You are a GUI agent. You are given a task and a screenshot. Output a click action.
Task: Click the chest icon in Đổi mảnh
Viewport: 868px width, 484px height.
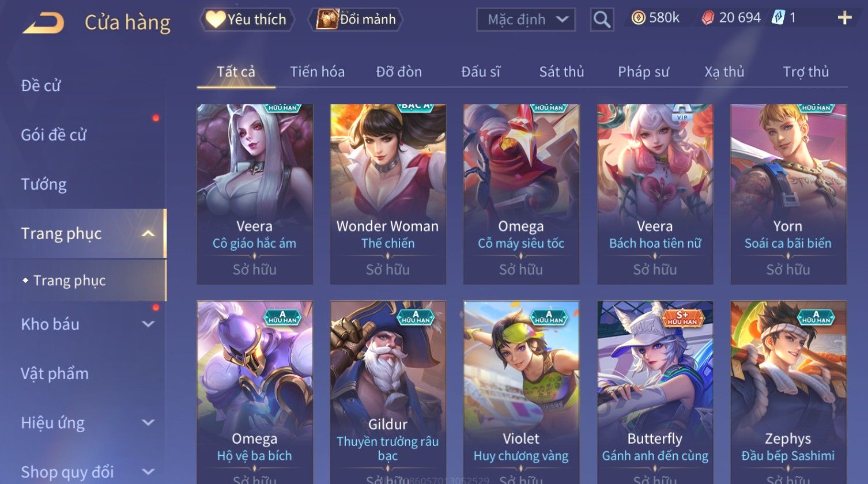coord(326,20)
